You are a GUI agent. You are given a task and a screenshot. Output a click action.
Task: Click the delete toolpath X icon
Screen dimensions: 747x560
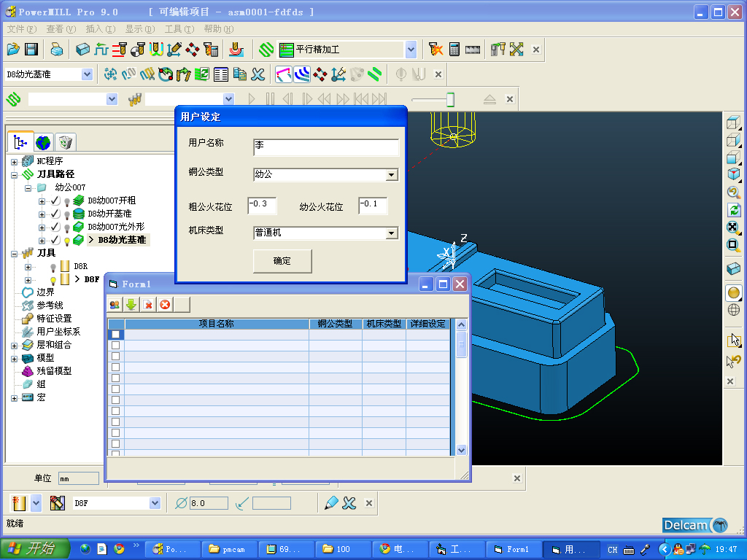click(258, 74)
